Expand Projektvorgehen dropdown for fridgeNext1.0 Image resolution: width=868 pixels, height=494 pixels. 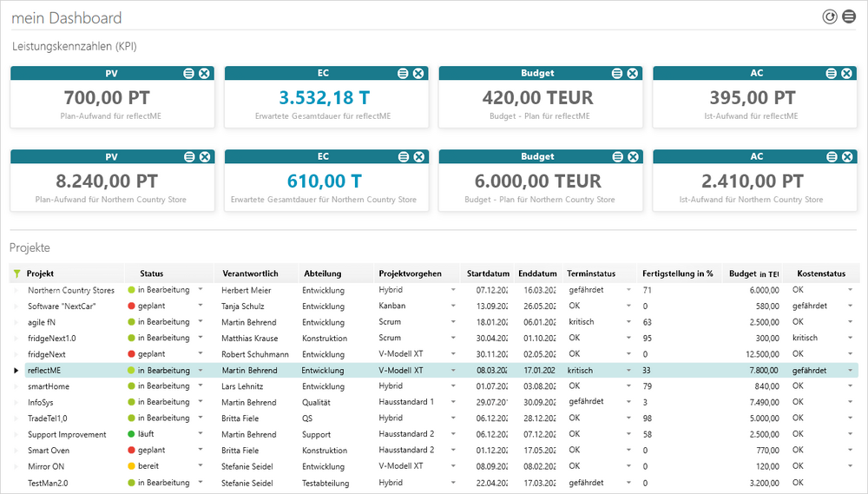coord(453,339)
